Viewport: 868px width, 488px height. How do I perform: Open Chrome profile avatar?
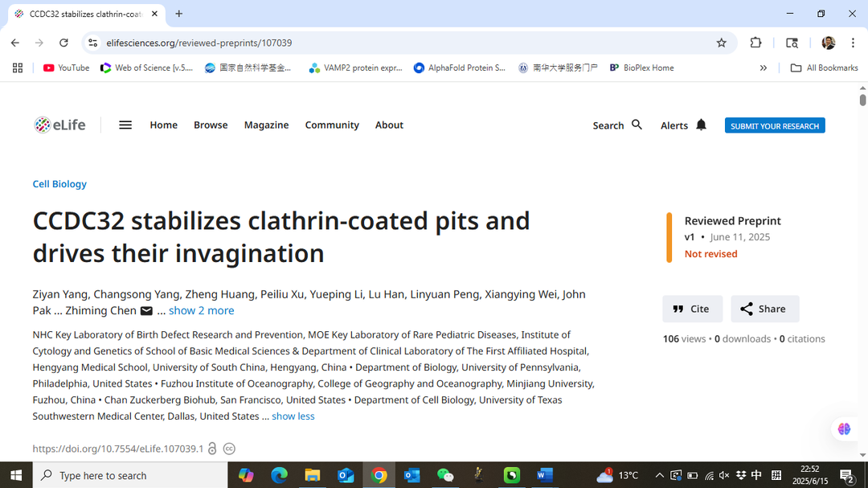click(828, 43)
